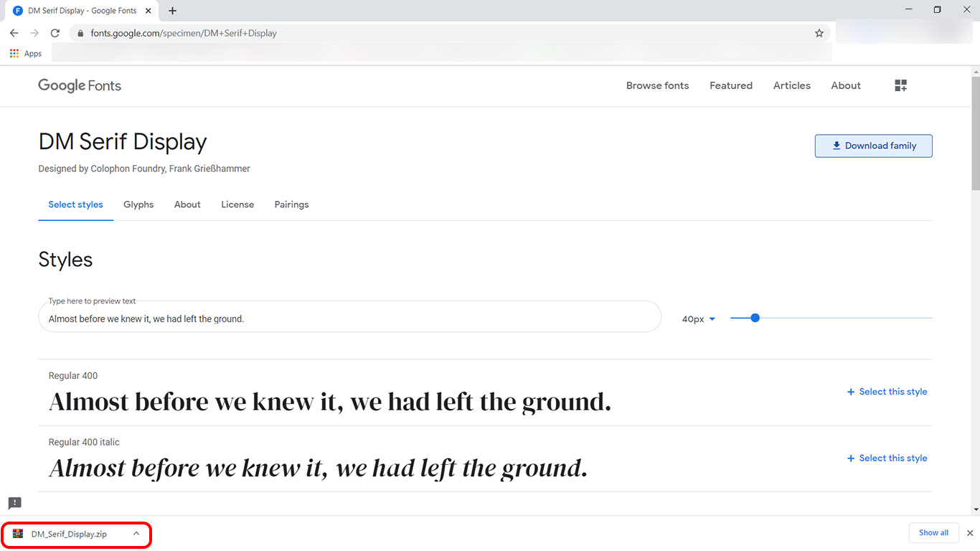The width and height of the screenshot is (980, 551).
Task: Switch to the Glyphs tab
Action: [x=138, y=204]
